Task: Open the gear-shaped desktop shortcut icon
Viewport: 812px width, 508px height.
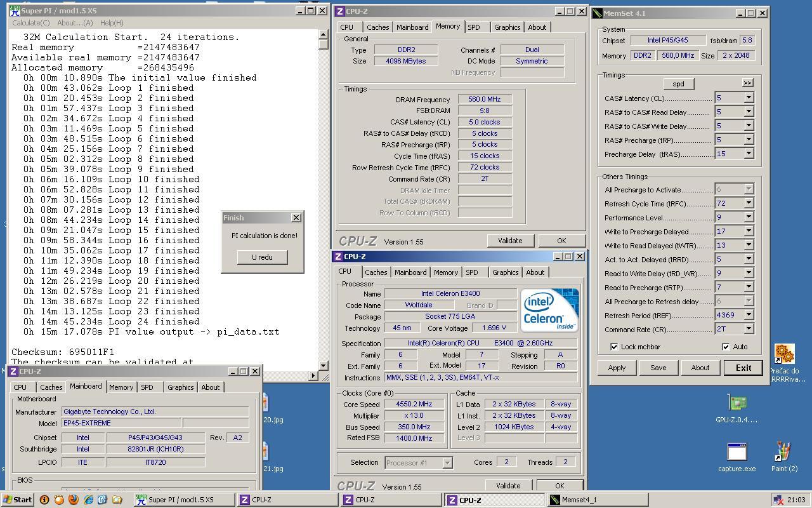Action: point(784,354)
